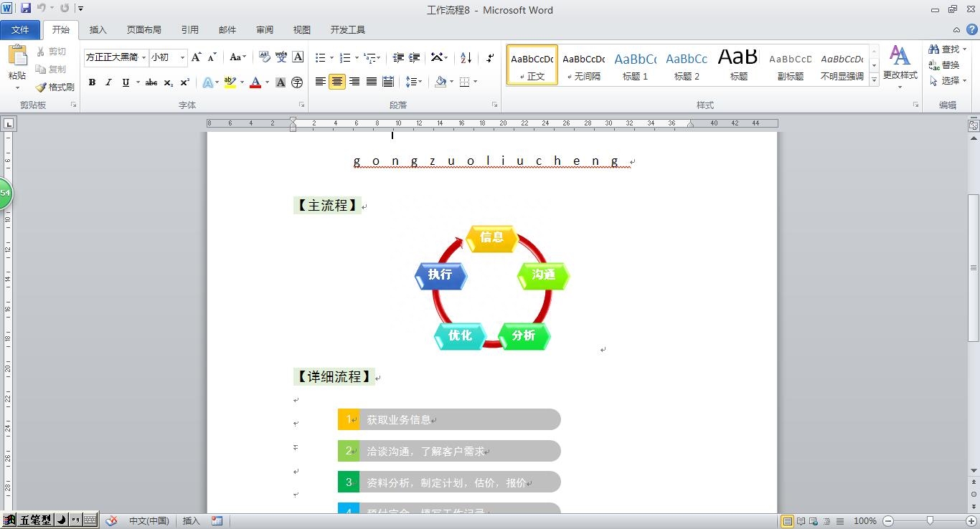
Task: Toggle show/hide paragraph marks
Action: [x=490, y=57]
